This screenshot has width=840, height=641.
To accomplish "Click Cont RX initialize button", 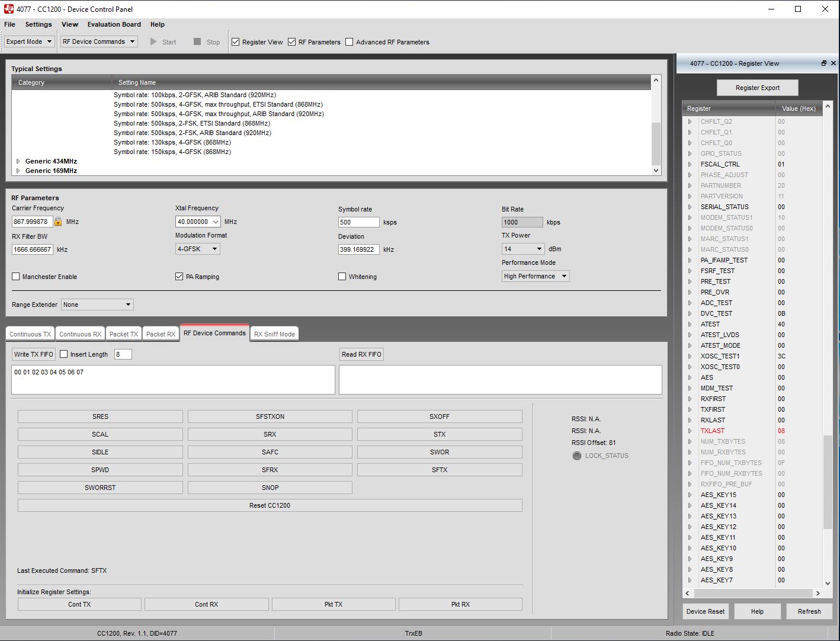I will click(x=207, y=604).
